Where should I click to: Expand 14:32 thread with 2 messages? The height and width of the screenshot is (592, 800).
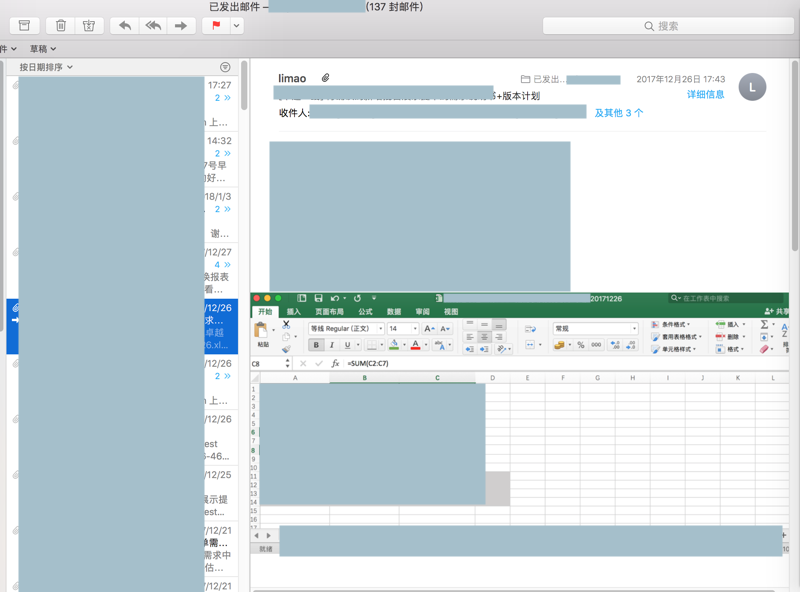tap(222, 153)
